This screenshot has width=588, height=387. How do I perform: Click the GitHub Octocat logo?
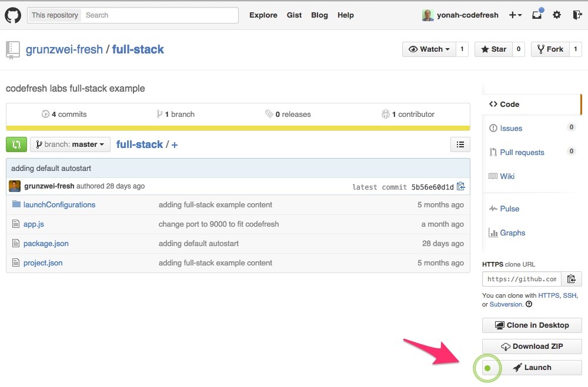tap(13, 14)
